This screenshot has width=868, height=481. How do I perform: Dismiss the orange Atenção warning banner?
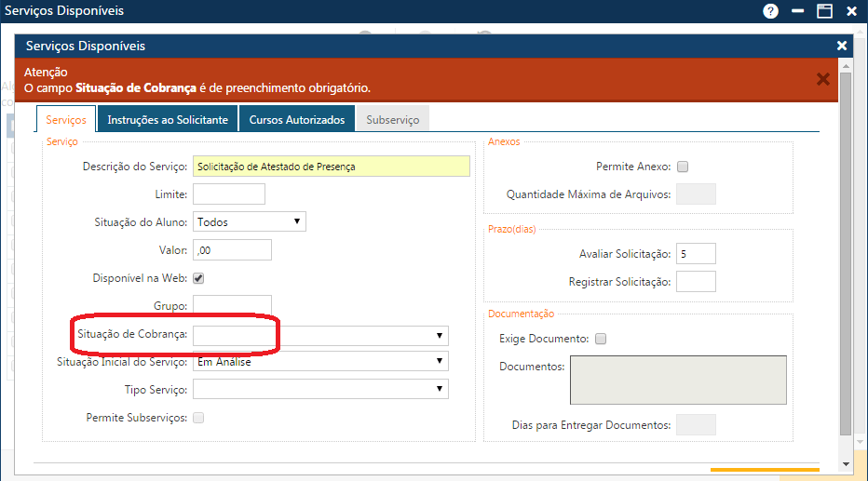[x=822, y=79]
